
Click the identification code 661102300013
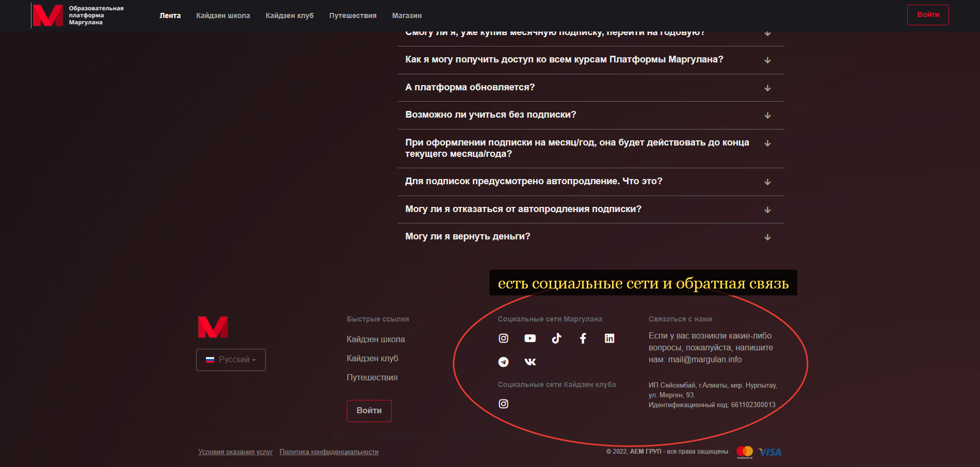pos(753,405)
